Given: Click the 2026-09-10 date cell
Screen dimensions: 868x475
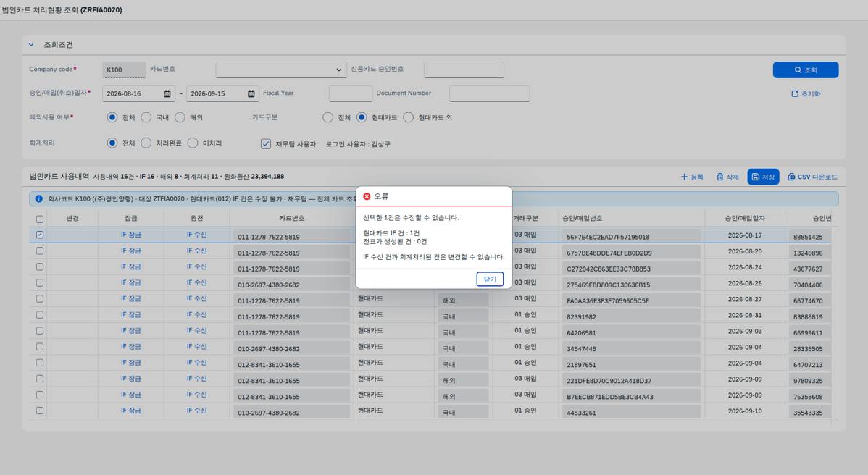Looking at the screenshot, I should click(745, 411).
